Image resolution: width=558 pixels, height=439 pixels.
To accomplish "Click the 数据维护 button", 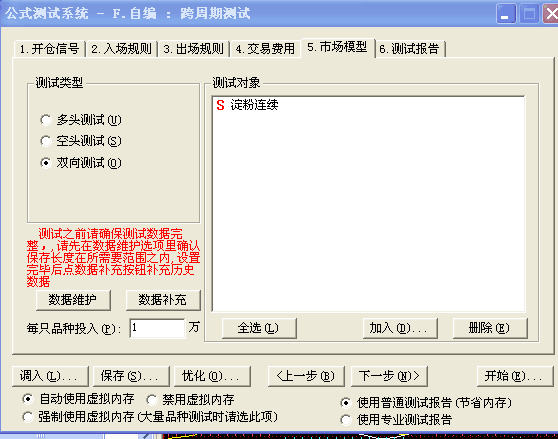I will [x=73, y=300].
